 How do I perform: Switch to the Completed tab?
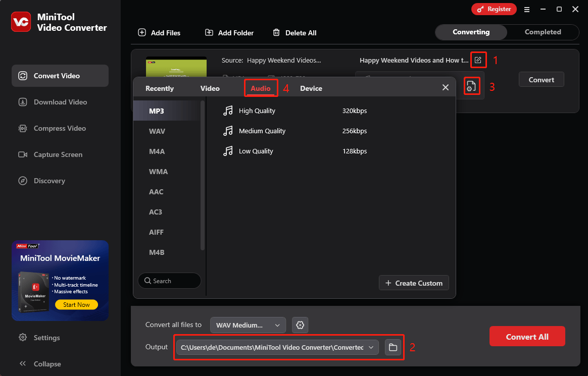543,32
